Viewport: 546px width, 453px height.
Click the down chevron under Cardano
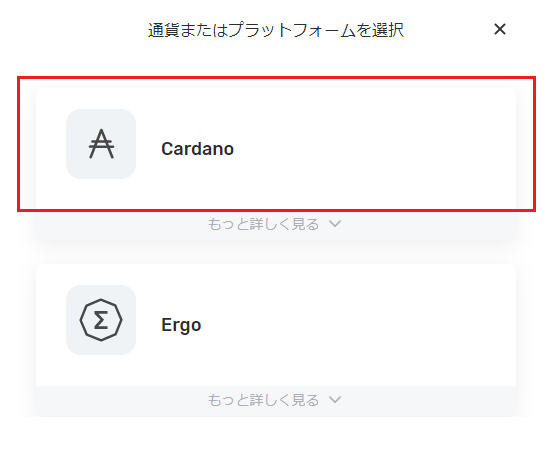coord(335,224)
